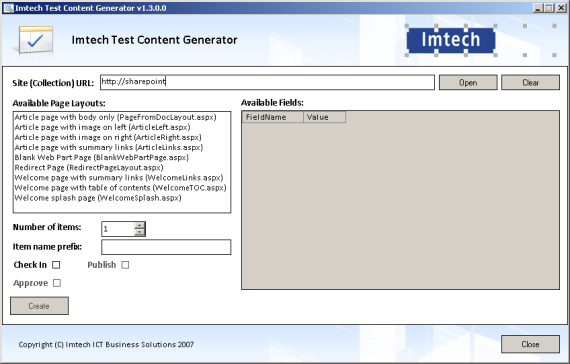570x364 pixels.
Task: Click the Create button
Action: [x=39, y=306]
